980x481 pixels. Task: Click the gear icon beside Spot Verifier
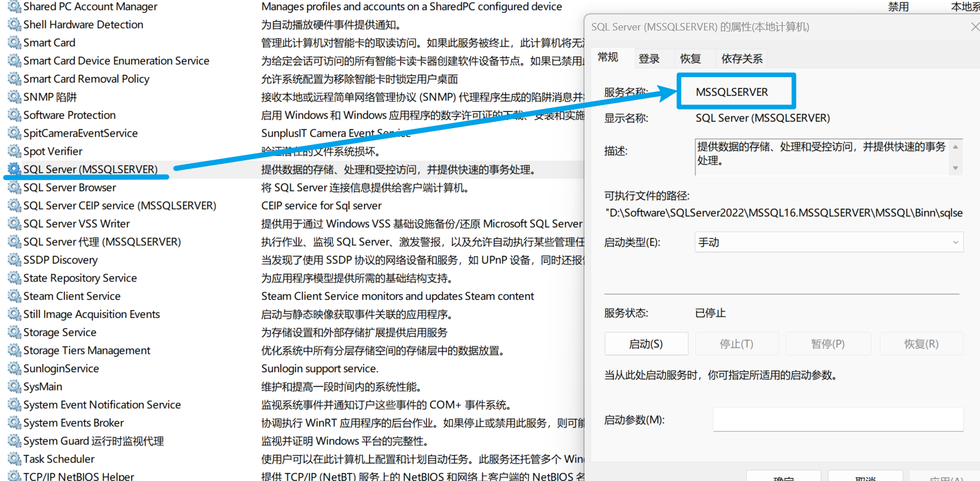14,151
